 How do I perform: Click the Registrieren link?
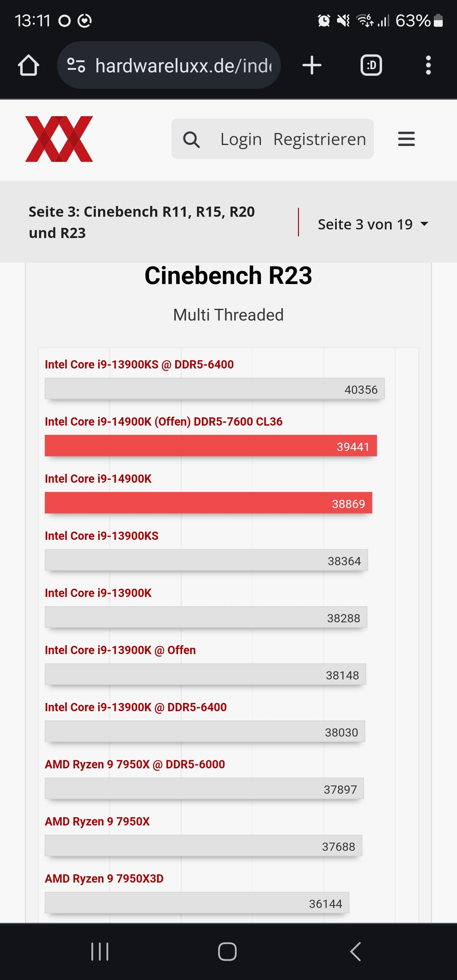pos(320,139)
